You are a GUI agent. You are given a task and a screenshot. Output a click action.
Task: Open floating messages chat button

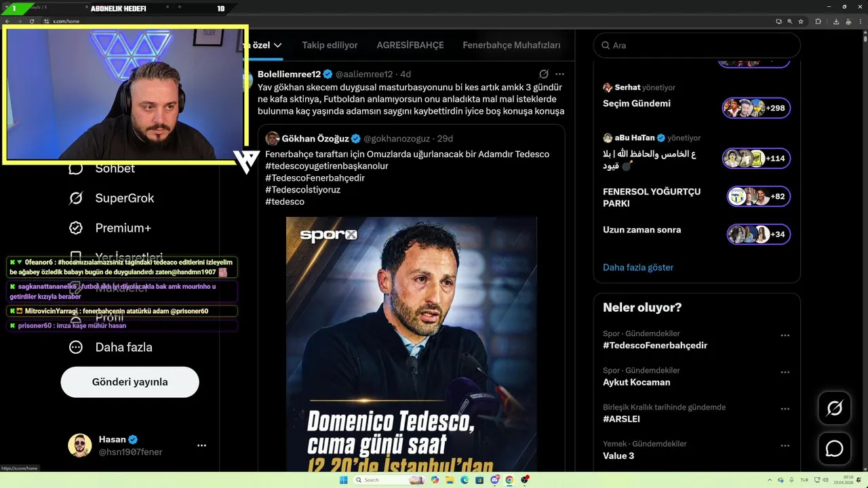coord(834,449)
